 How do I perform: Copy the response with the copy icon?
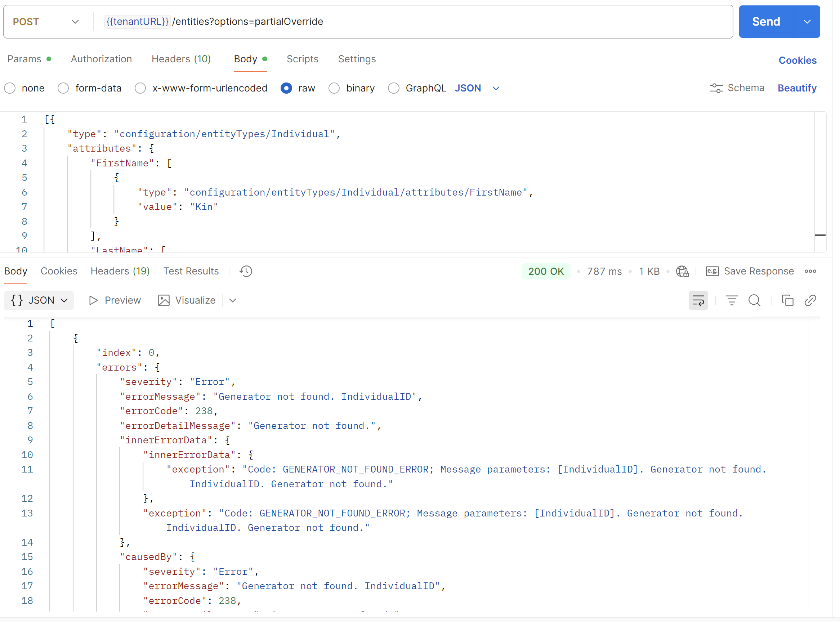(787, 300)
